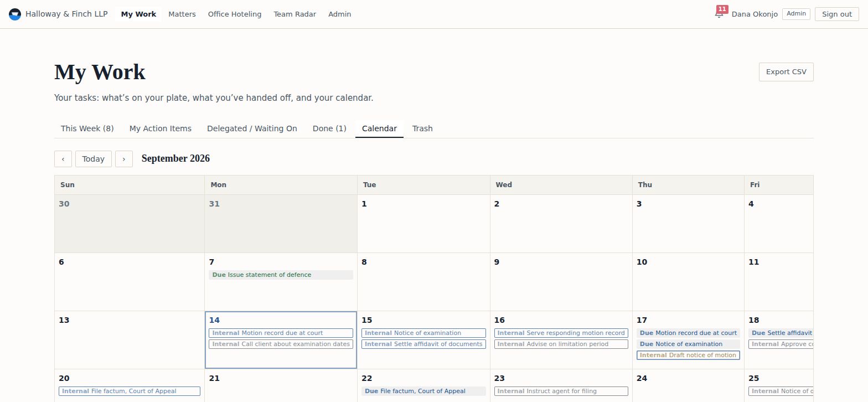The image size is (868, 402).
Task: Open internal 'File factum, Court of Appeal' on 20th
Action: coord(130,391)
